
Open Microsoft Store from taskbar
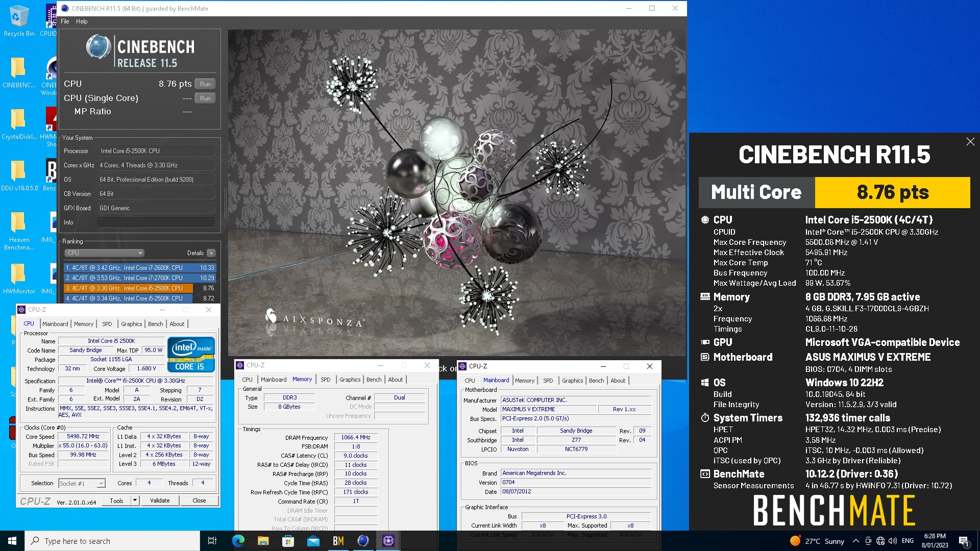[288, 541]
